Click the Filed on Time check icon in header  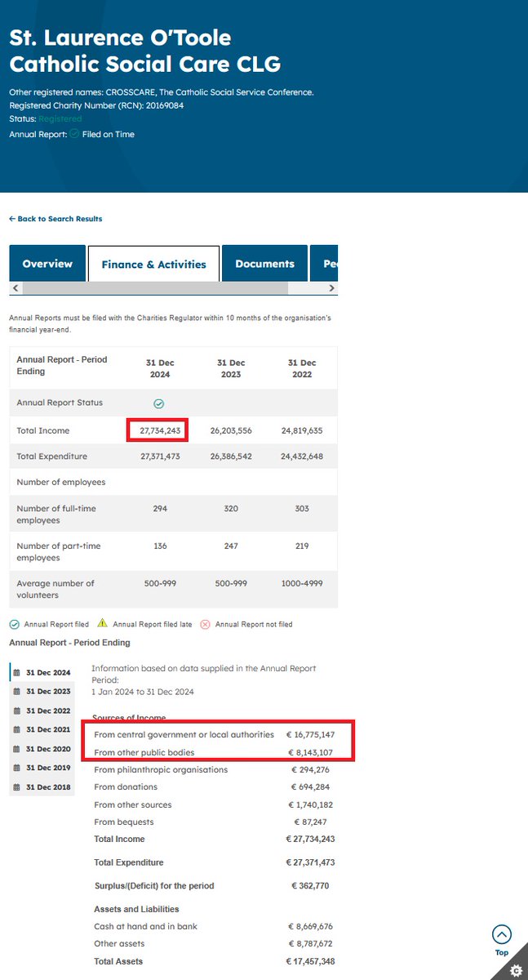(x=73, y=134)
